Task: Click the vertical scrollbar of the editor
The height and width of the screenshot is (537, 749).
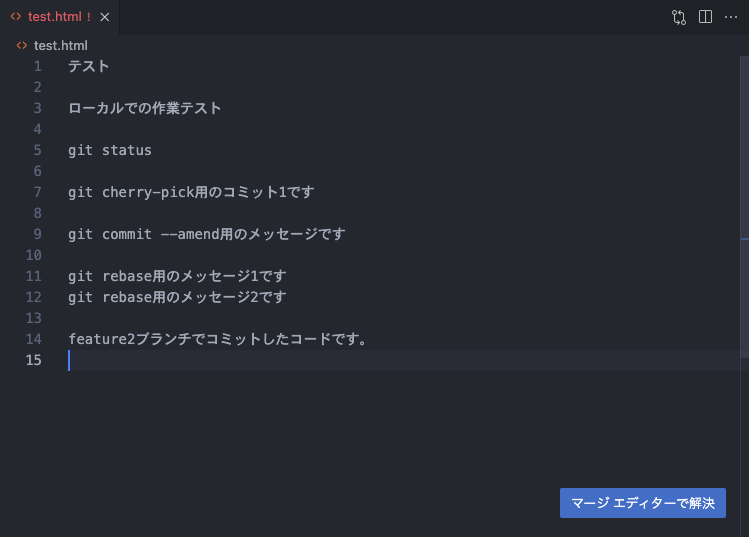Action: click(x=745, y=207)
